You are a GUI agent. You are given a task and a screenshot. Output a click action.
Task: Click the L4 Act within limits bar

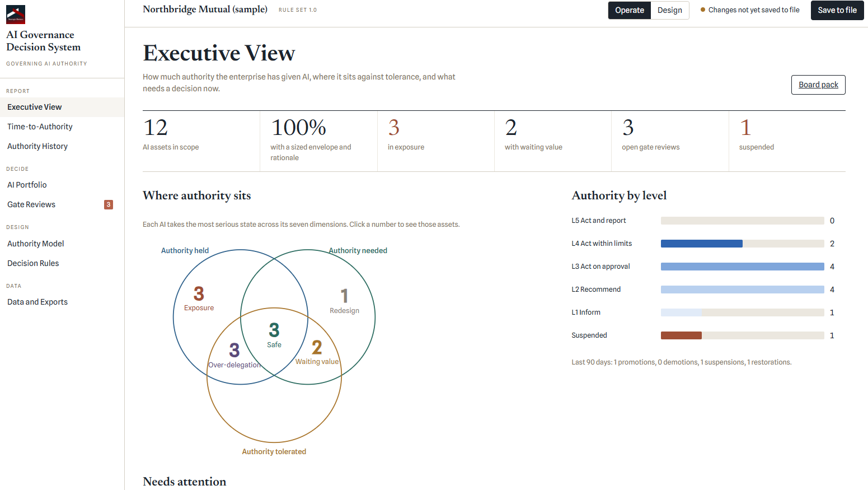click(x=742, y=244)
